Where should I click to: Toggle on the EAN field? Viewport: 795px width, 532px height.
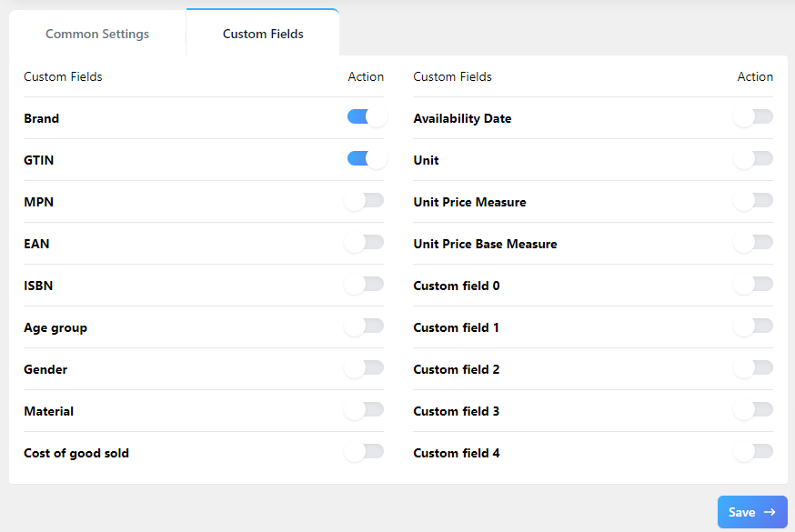(x=366, y=243)
